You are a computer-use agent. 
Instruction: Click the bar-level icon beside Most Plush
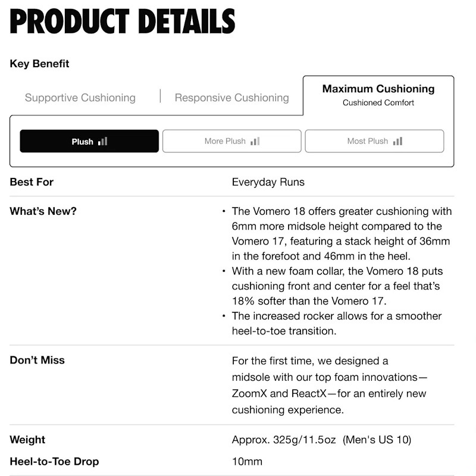coord(398,141)
